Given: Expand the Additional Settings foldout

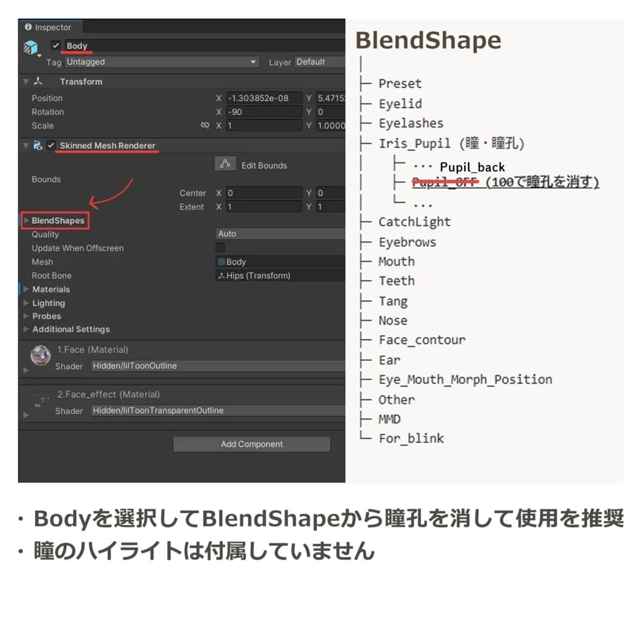Looking at the screenshot, I should pos(26,330).
